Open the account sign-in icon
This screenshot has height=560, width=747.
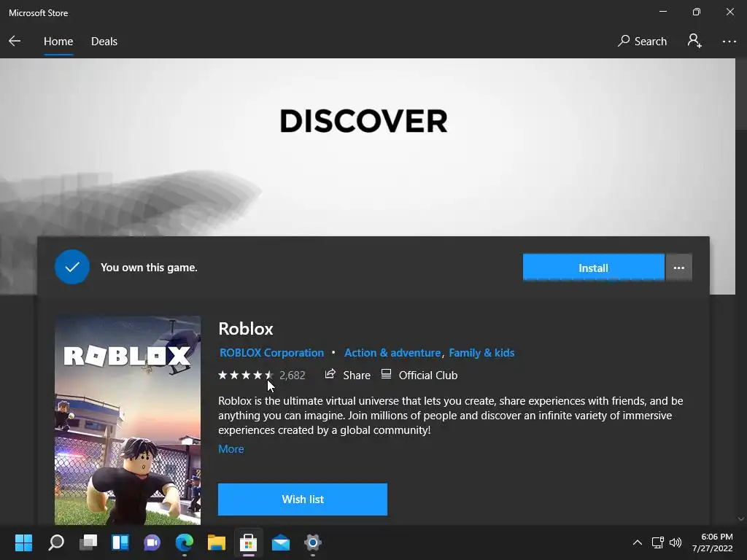(694, 41)
